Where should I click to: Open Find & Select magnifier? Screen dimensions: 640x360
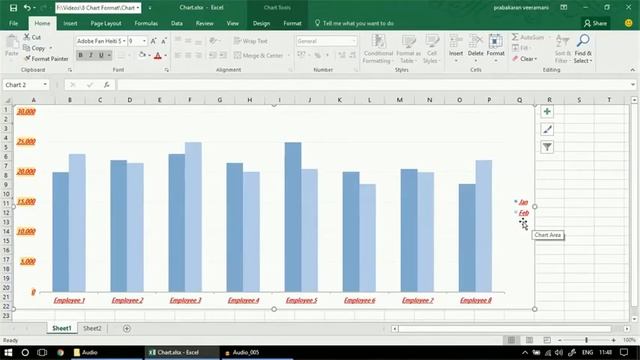583,49
